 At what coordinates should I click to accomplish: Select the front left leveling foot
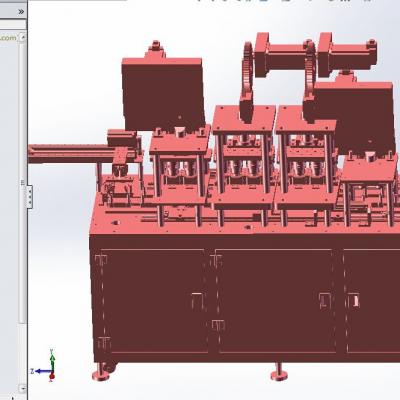[100, 372]
